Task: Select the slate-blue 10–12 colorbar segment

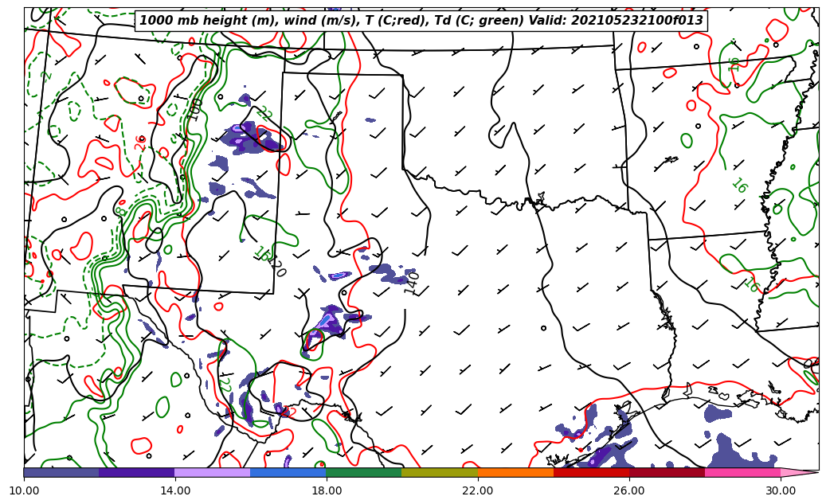Action: (61, 472)
